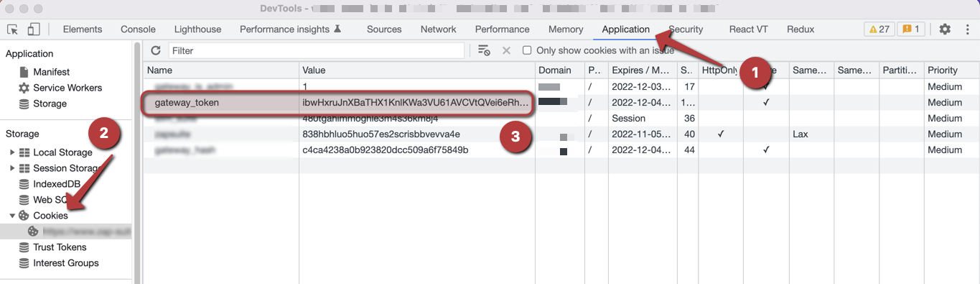The image size is (980, 284).
Task: Collapse the Cookies tree
Action: [x=11, y=216]
